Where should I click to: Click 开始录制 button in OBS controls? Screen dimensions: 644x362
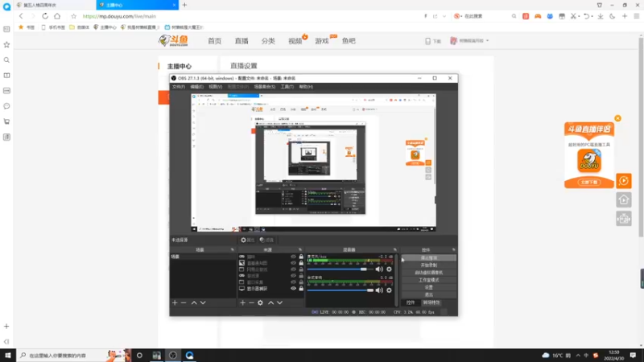point(429,265)
